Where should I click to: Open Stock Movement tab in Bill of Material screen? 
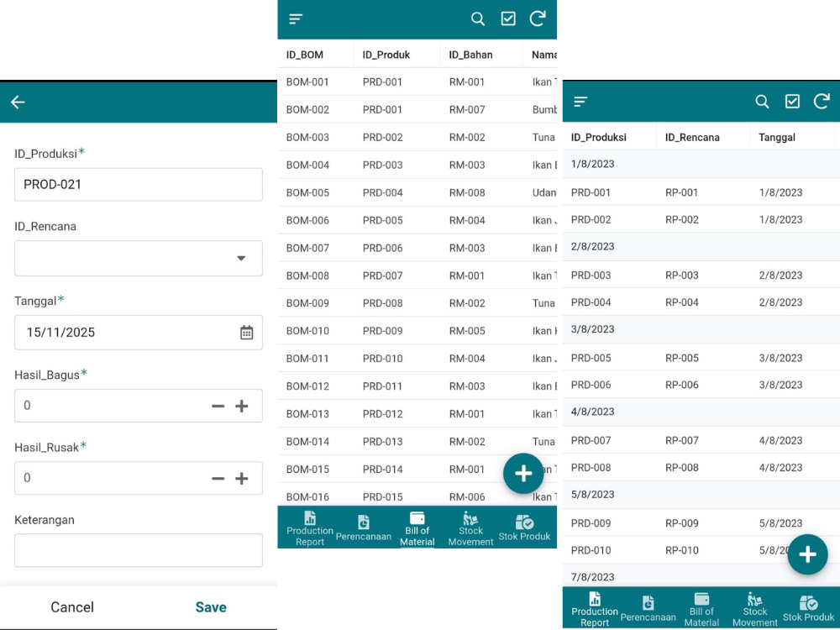[x=471, y=528]
